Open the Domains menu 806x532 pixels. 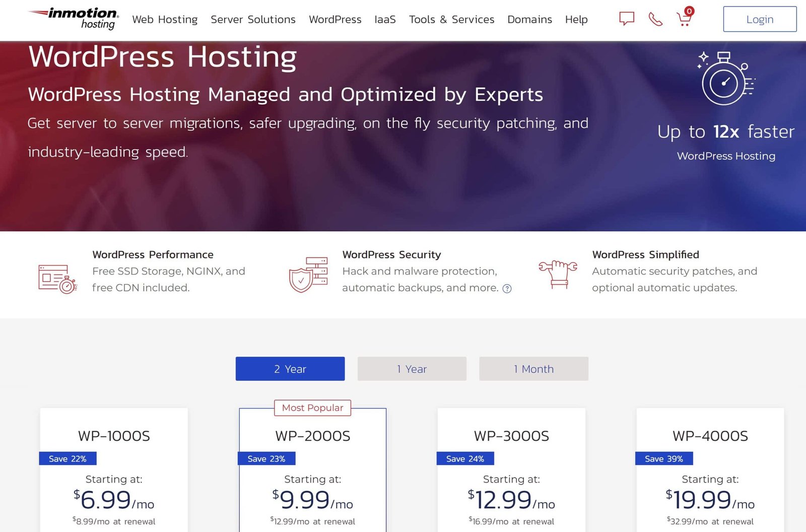point(529,19)
